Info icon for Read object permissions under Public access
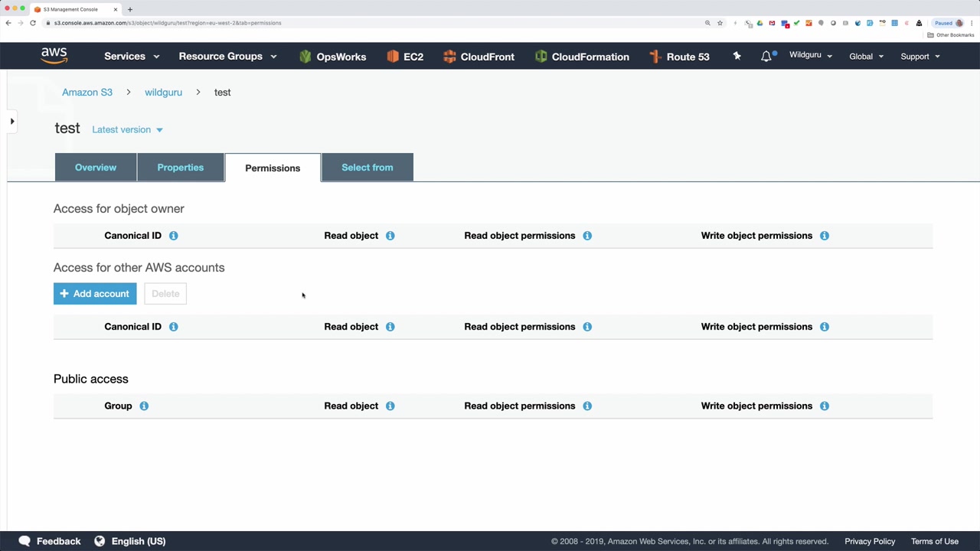Screen dimensions: 980x551 click(x=587, y=406)
